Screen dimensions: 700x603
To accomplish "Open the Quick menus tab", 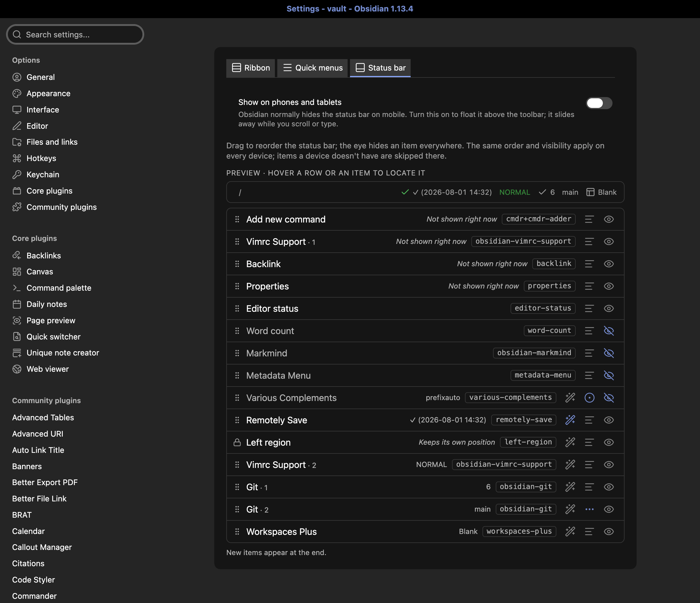I will pyautogui.click(x=313, y=68).
